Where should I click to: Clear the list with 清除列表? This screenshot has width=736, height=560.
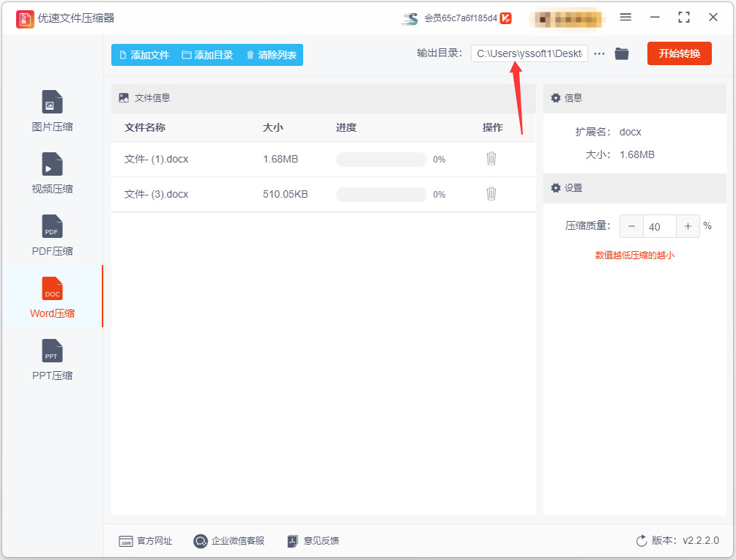click(x=271, y=55)
